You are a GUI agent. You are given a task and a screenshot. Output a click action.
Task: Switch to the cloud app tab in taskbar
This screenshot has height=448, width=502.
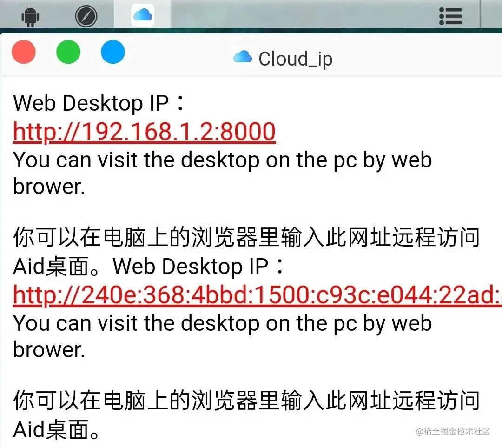143,15
